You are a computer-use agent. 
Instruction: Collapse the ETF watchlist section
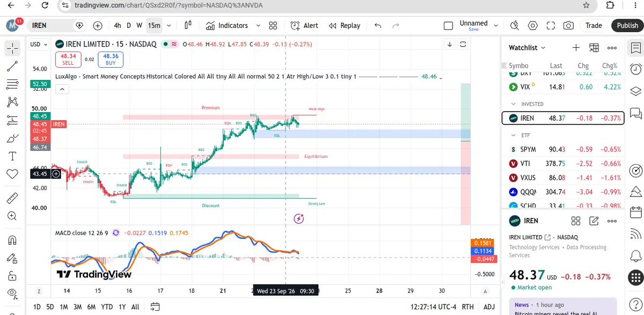(x=513, y=136)
